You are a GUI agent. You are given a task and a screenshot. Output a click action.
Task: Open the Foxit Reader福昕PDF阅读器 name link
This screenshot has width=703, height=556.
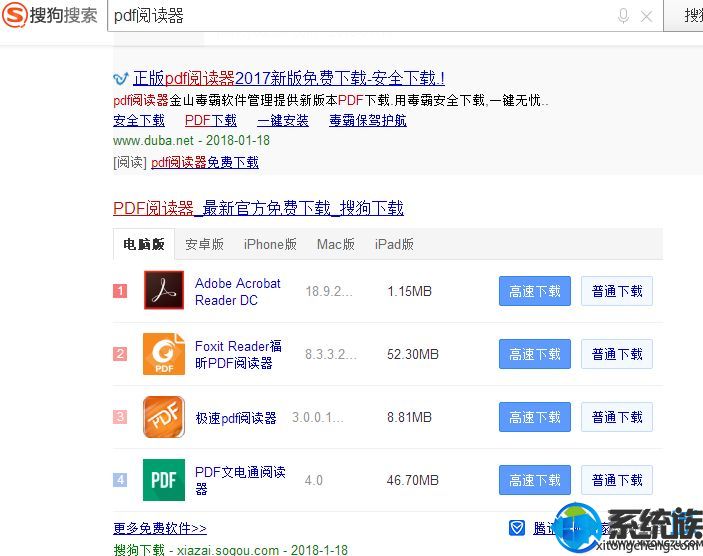(239, 354)
